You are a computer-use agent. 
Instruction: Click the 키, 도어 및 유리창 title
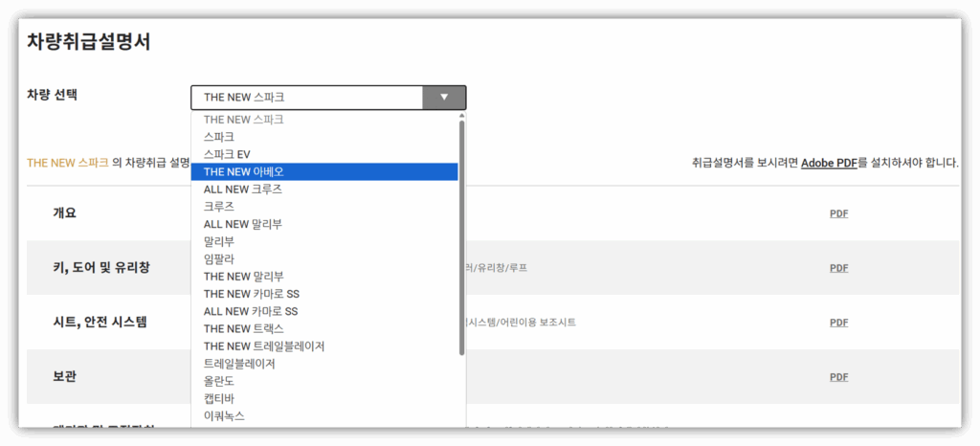(x=101, y=267)
